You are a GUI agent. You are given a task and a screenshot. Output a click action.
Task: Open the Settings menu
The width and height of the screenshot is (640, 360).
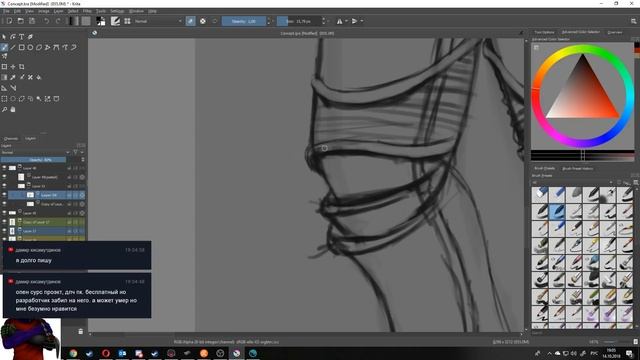tap(117, 11)
